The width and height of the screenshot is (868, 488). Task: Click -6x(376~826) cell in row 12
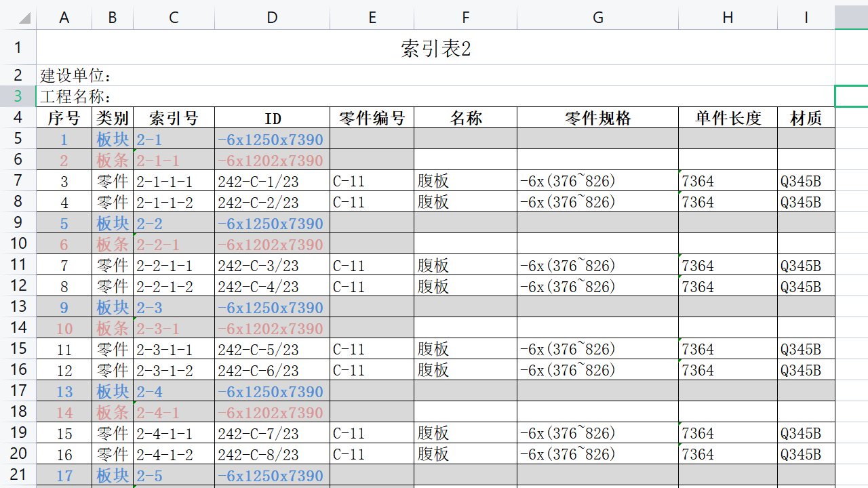[x=598, y=286]
